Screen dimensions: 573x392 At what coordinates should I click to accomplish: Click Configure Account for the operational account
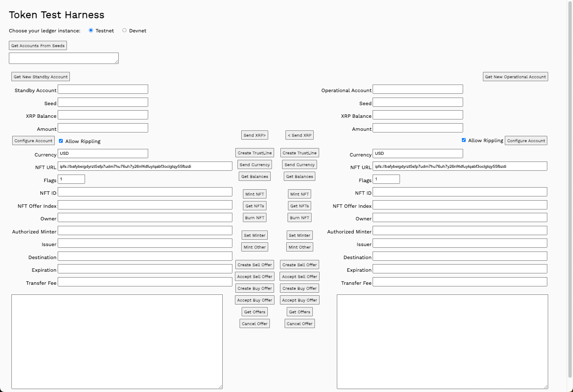pyautogui.click(x=526, y=140)
